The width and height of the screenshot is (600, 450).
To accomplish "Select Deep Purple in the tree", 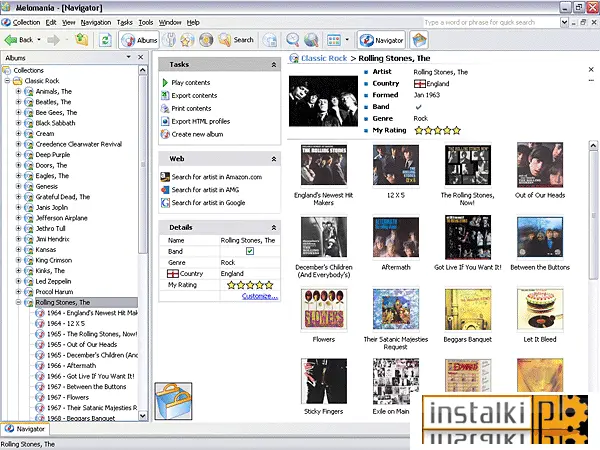I will click(x=53, y=155).
